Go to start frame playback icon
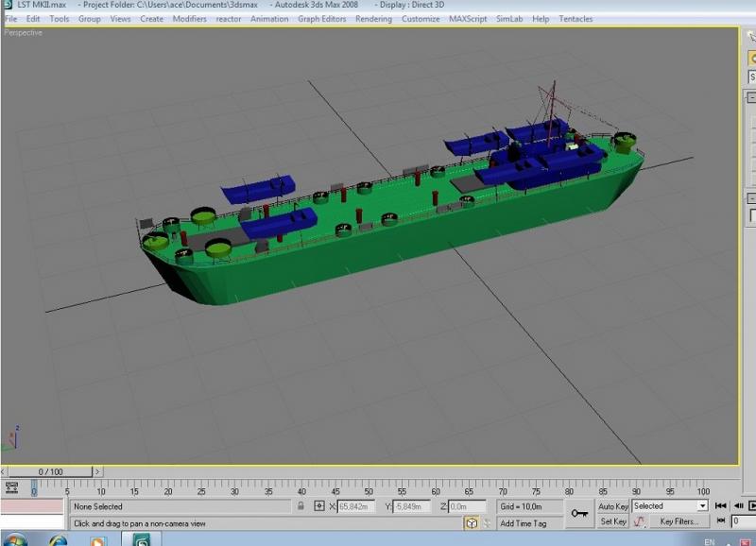 click(720, 505)
